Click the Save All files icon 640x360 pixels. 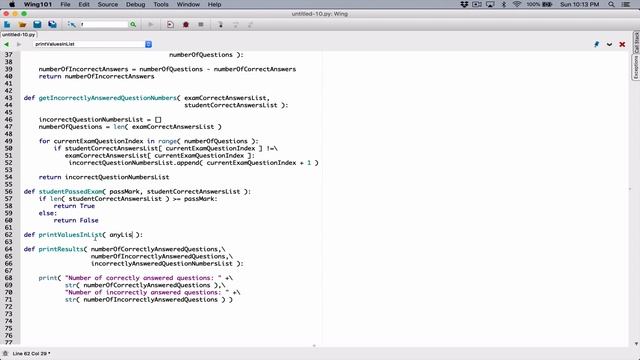point(52,24)
